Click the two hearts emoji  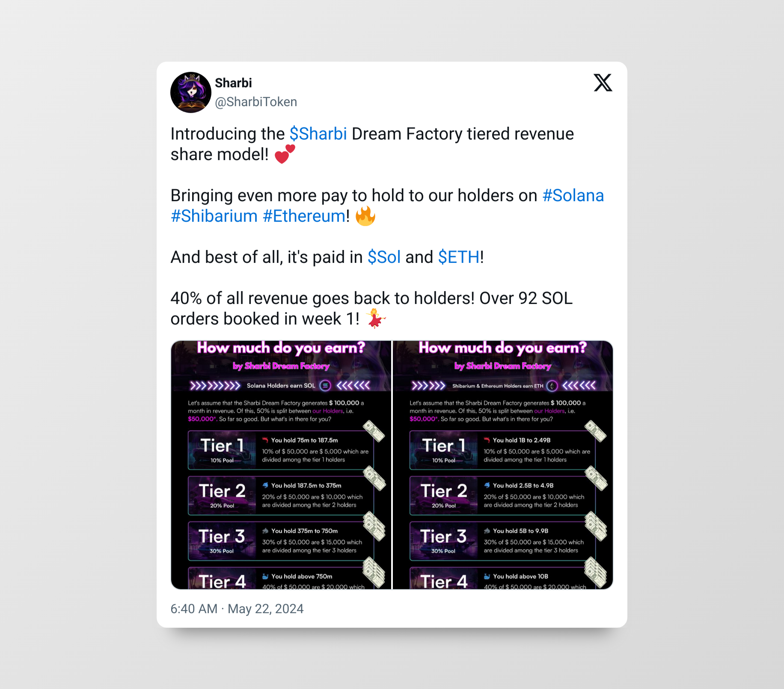point(285,154)
